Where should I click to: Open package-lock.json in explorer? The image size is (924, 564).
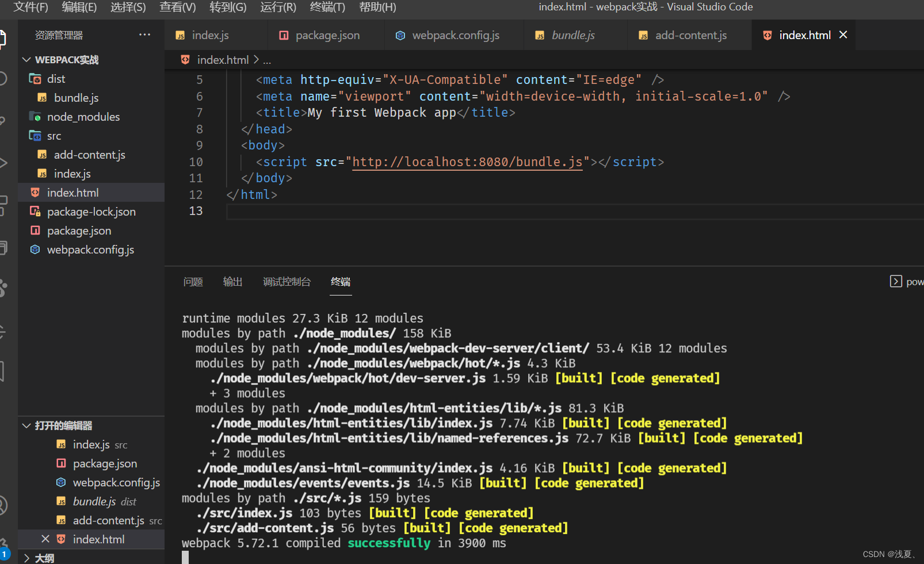point(91,212)
